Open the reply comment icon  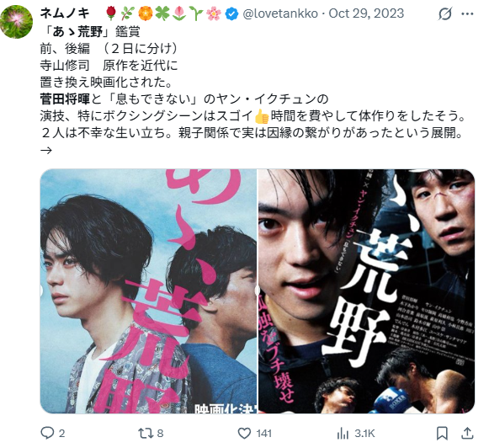click(47, 433)
